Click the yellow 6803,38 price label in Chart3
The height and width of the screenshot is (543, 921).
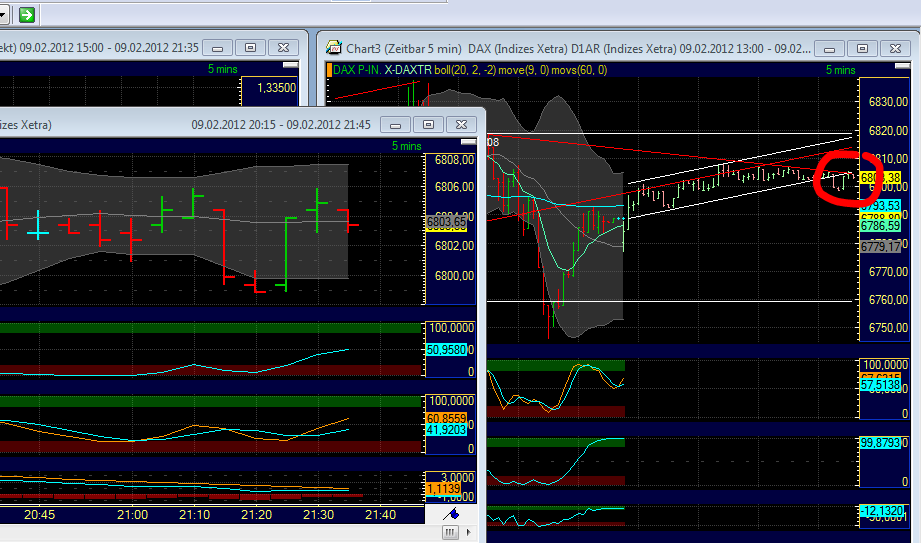tap(874, 178)
